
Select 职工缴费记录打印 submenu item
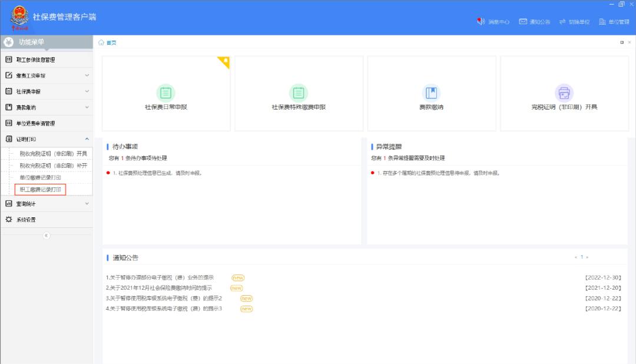[x=40, y=189]
